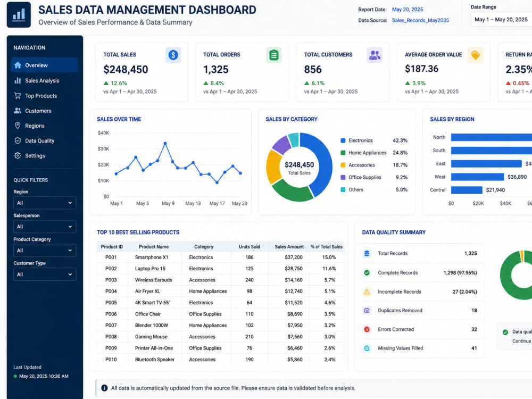Click the Total Records database icon
The width and height of the screenshot is (532, 399).
[x=367, y=253]
